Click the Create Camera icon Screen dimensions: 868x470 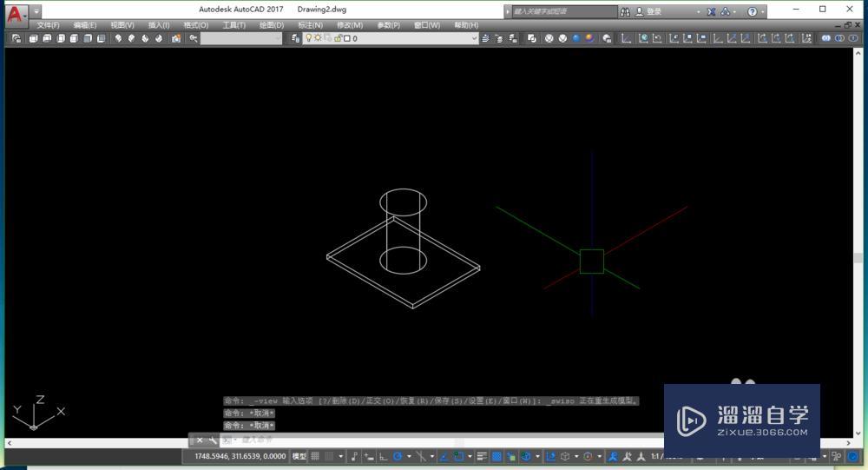point(176,38)
